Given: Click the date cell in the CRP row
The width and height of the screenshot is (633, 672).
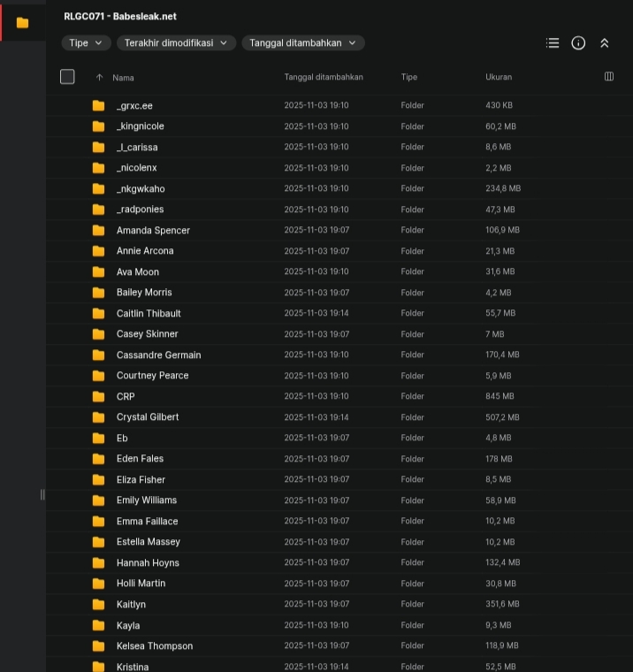Looking at the screenshot, I should (316, 396).
